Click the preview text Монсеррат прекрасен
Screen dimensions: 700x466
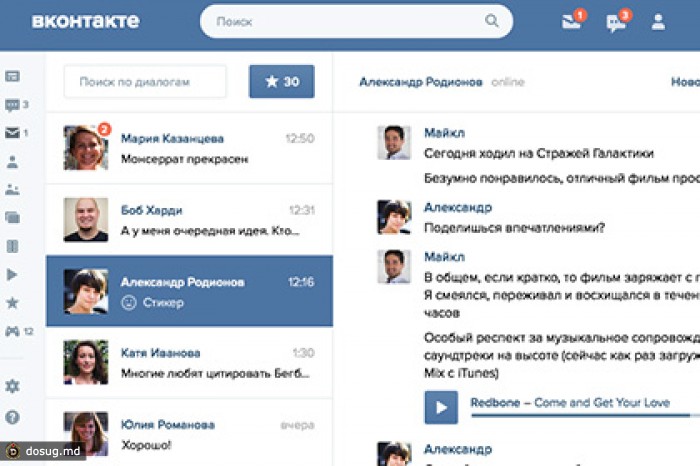click(x=184, y=159)
